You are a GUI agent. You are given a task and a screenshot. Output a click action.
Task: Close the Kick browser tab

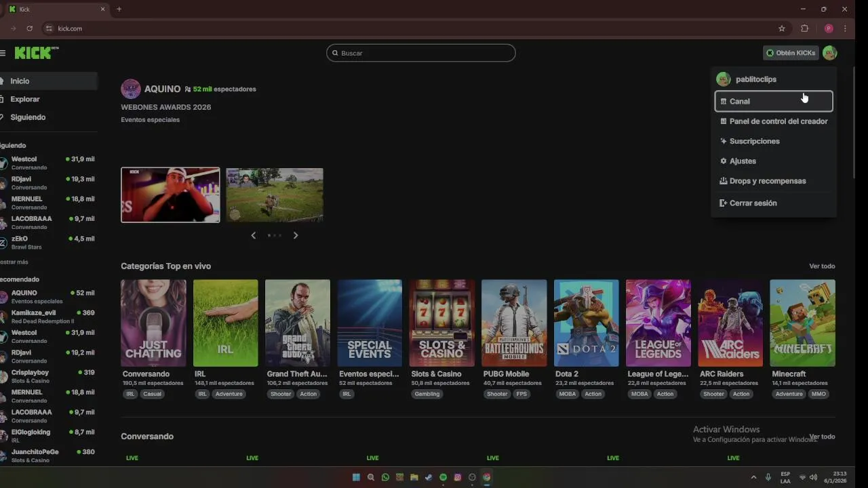(103, 9)
